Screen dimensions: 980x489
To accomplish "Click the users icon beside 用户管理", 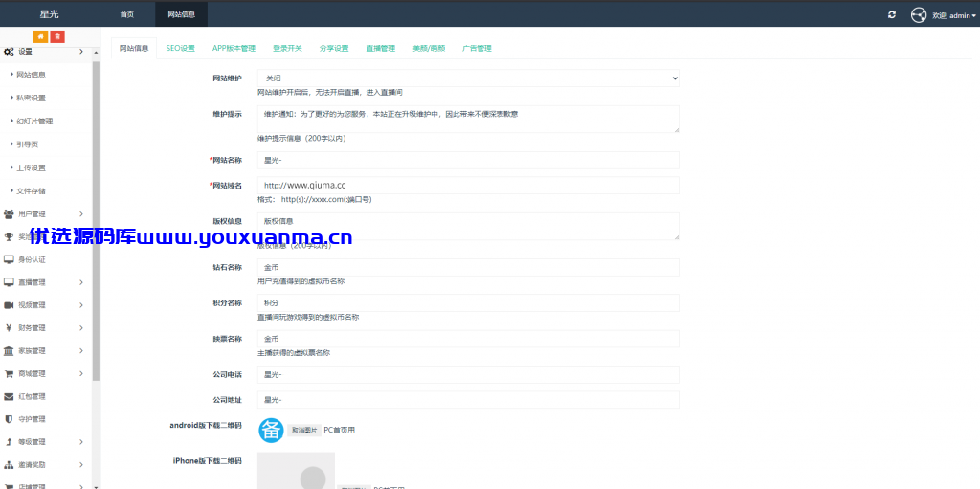I will point(9,213).
